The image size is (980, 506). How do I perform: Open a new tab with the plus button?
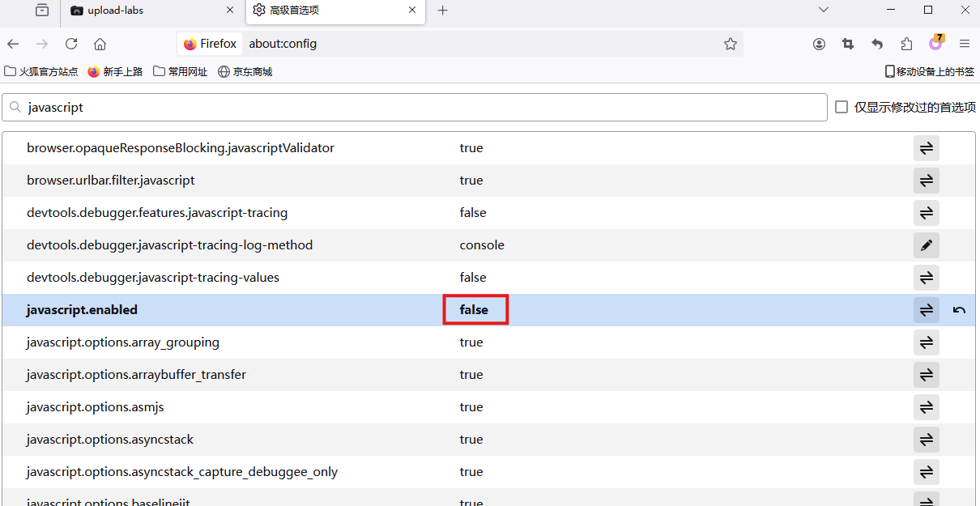click(x=442, y=11)
